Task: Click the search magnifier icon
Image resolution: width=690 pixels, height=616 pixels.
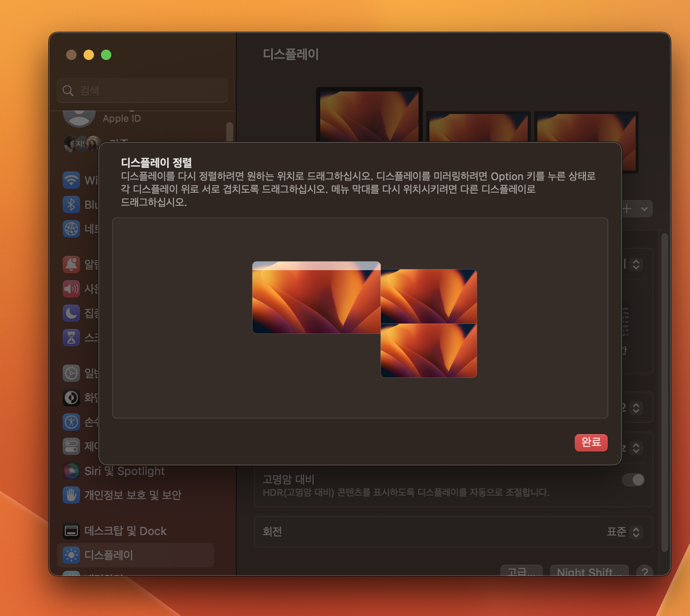Action: [x=68, y=90]
